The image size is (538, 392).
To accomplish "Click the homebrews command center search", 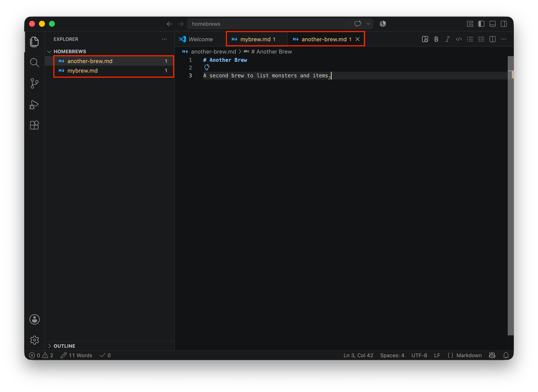I will 269,24.
